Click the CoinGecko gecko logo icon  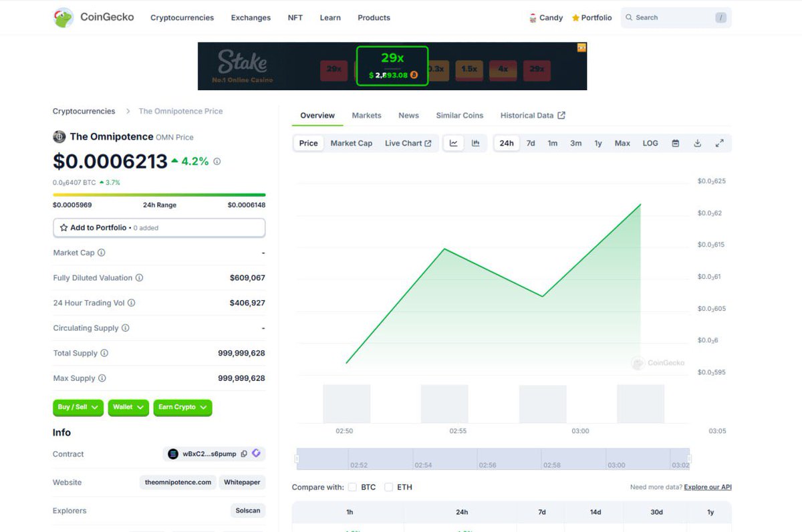pos(63,17)
